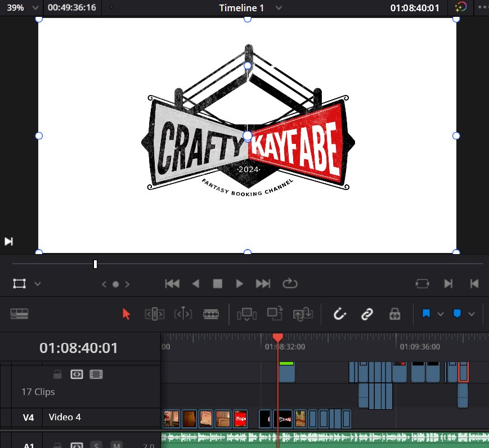Toggle Position Lock icon
The height and width of the screenshot is (448, 489).
click(x=395, y=314)
